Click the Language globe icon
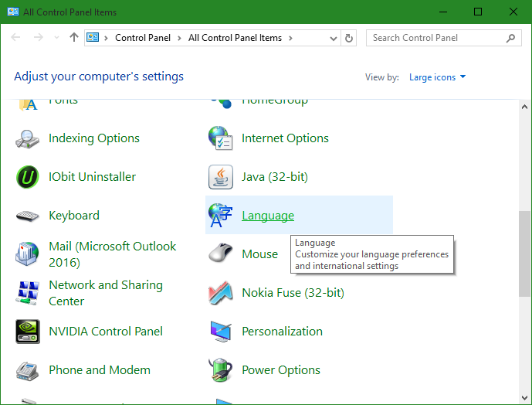This screenshot has height=405, width=532. [221, 216]
